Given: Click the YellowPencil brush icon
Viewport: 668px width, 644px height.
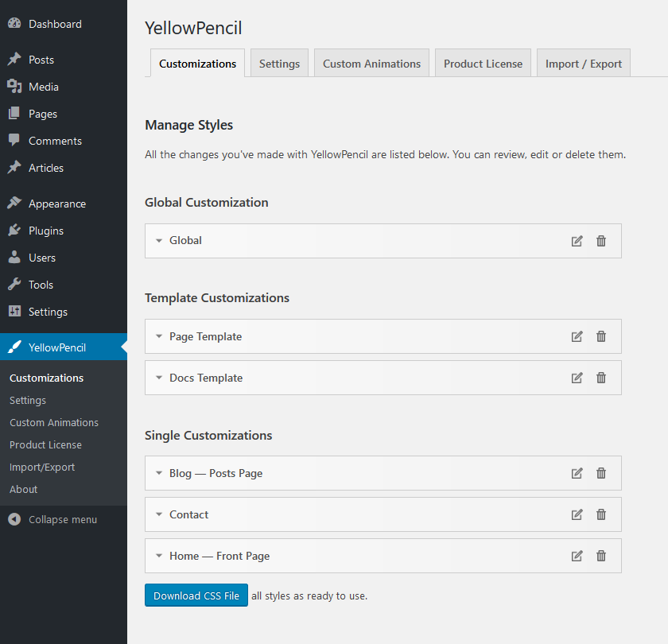Looking at the screenshot, I should pyautogui.click(x=14, y=347).
